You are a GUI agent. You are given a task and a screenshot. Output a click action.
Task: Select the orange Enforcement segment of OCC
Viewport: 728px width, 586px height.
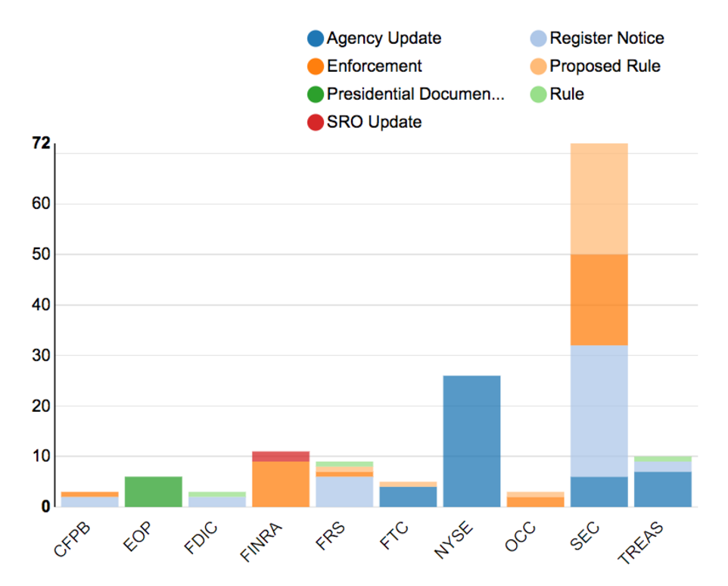tap(535, 502)
